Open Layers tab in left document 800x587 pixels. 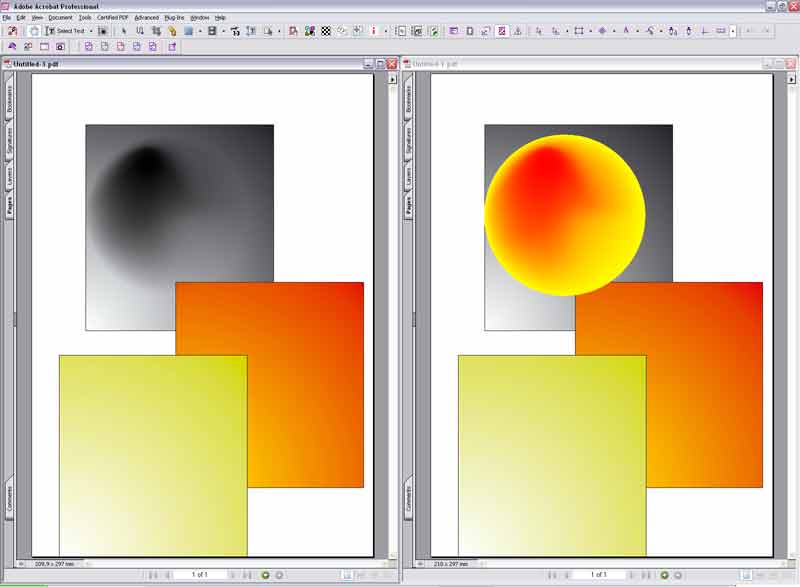click(10, 176)
